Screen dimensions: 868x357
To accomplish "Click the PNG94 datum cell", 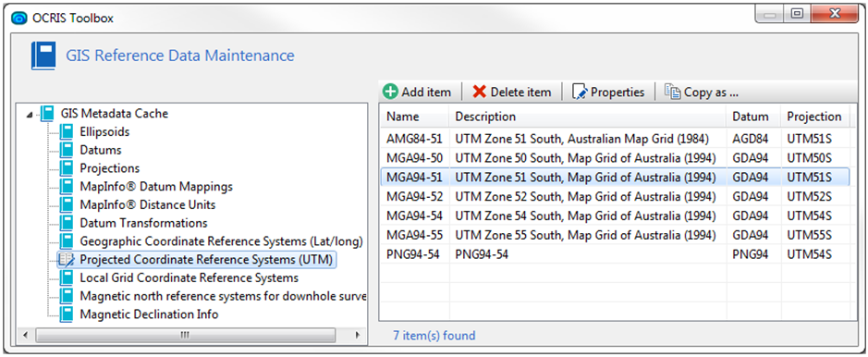I will click(x=750, y=255).
